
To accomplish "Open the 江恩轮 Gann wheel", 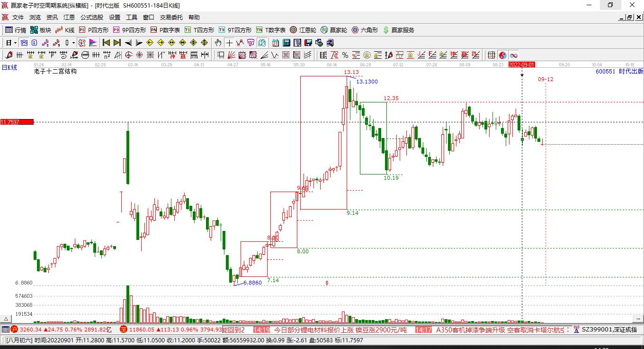I will point(303,30).
